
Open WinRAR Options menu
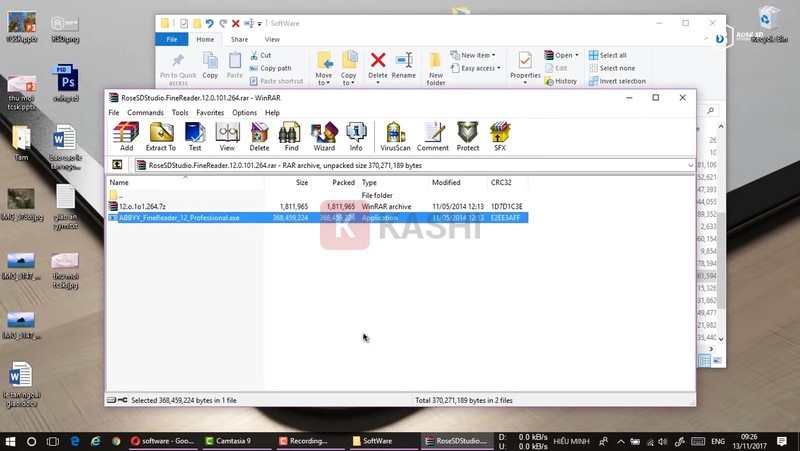pos(244,113)
